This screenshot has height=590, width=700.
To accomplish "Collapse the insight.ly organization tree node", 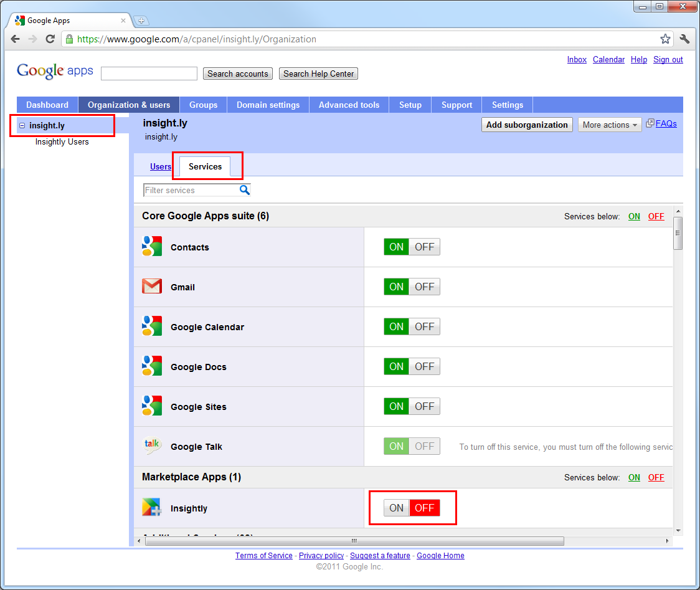I will 22,125.
